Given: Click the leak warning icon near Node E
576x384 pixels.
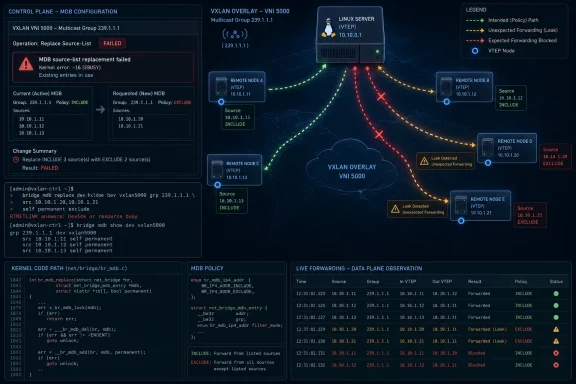Looking at the screenshot, I should click(x=395, y=209).
